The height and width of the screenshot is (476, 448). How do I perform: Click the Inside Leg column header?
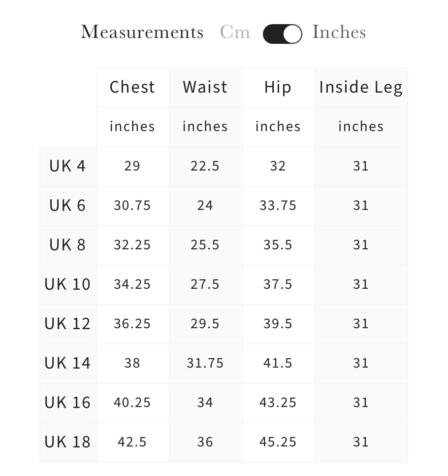pos(361,87)
